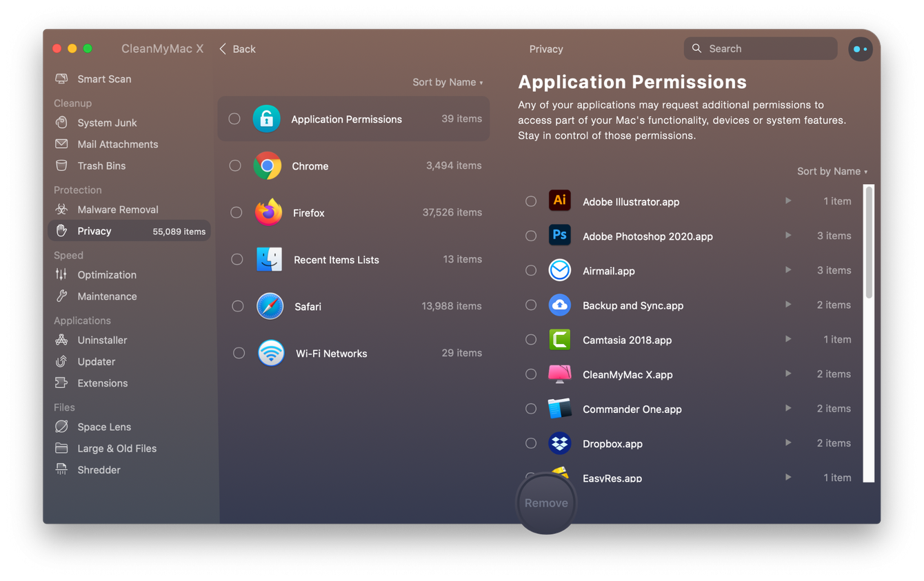The height and width of the screenshot is (581, 924).
Task: Tick the Dropbox.app selection circle
Action: [x=531, y=443]
